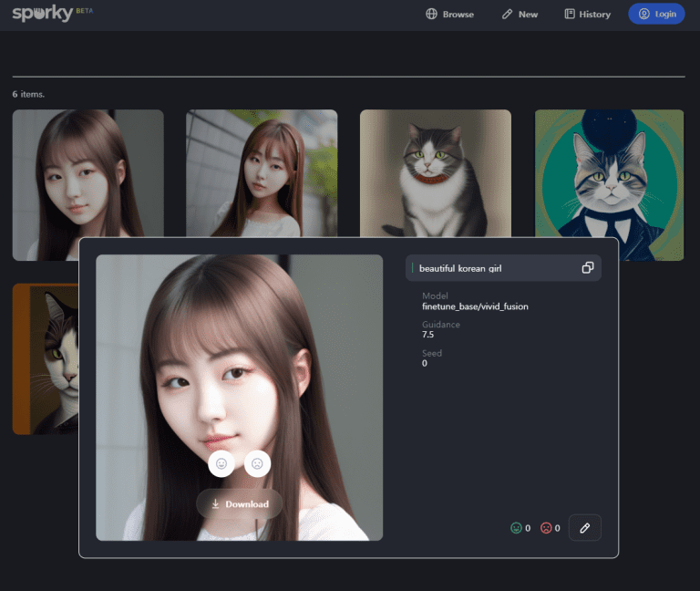
Task: Open the Browse page
Action: click(449, 15)
